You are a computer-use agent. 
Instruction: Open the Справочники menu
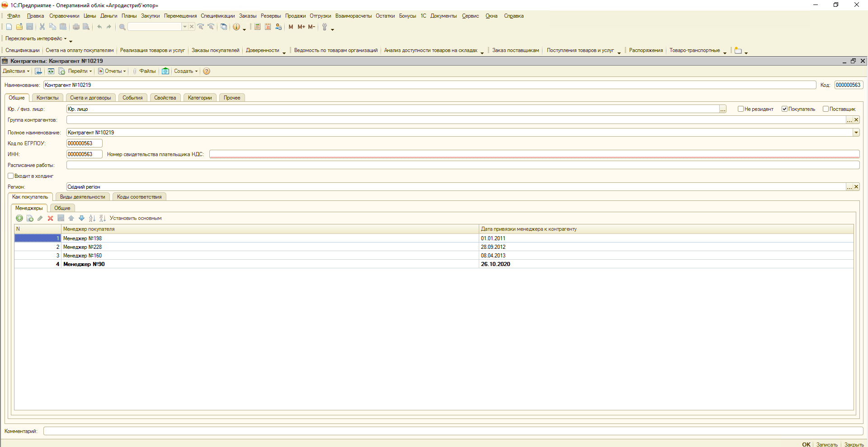click(x=64, y=16)
